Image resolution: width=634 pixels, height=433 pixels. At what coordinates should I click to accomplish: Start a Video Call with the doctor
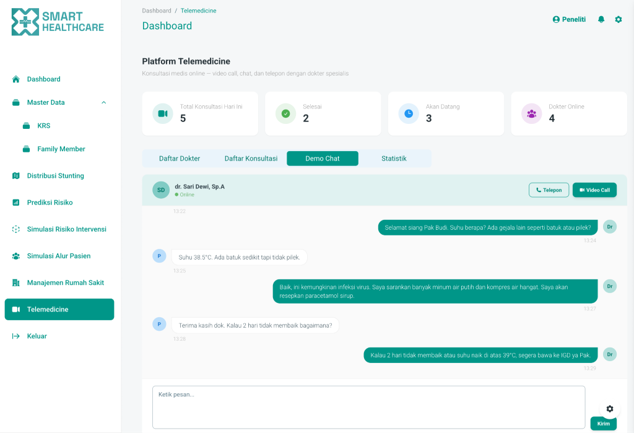click(595, 190)
